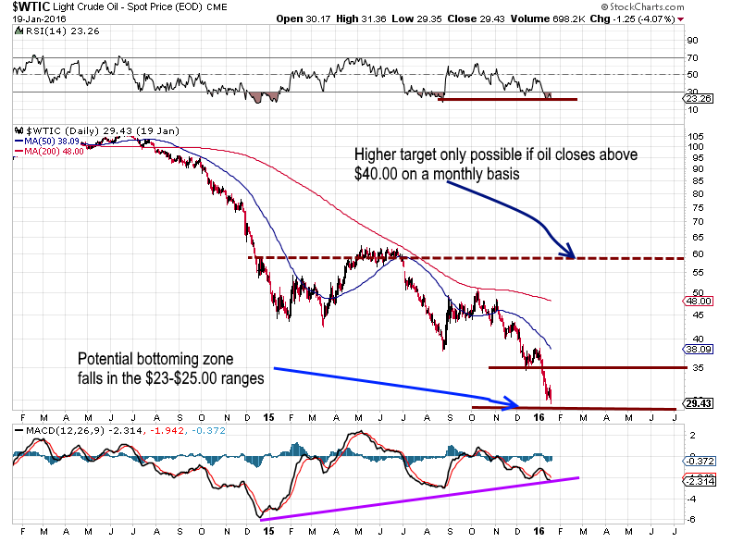This screenshot has height=555, width=756.
Task: Click the Potential bottoming zone annotation text
Action: pos(170,368)
